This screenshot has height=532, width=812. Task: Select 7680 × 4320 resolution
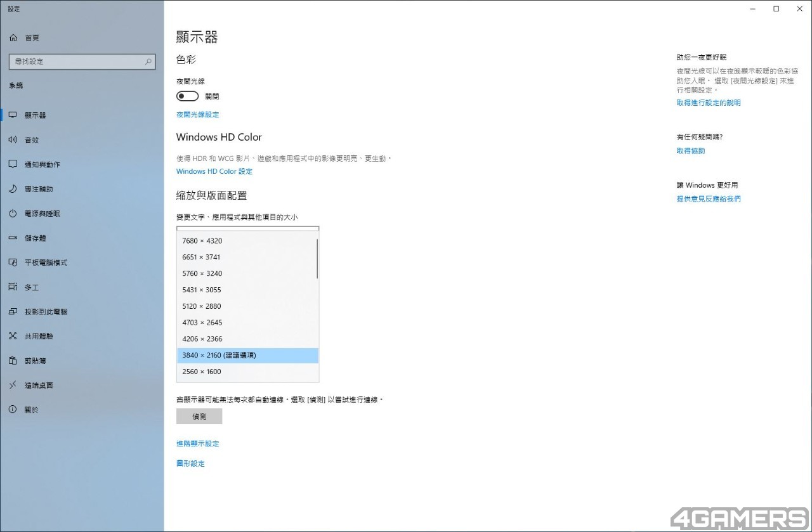(x=247, y=241)
